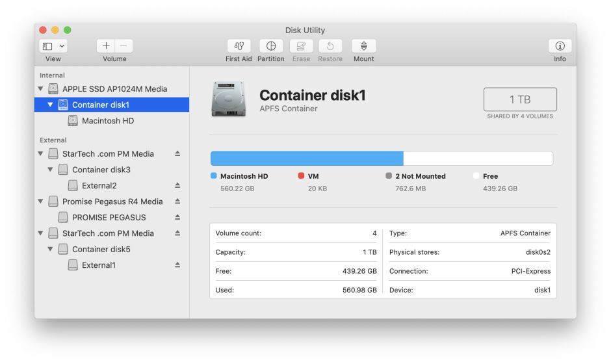
Task: Click the blue Macintosh HD legend swatch
Action: [214, 176]
